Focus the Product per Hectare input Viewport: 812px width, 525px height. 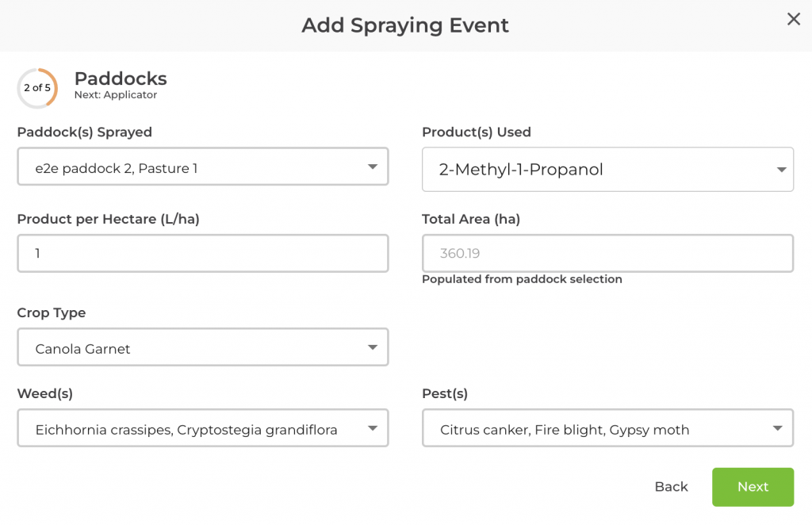coord(202,254)
